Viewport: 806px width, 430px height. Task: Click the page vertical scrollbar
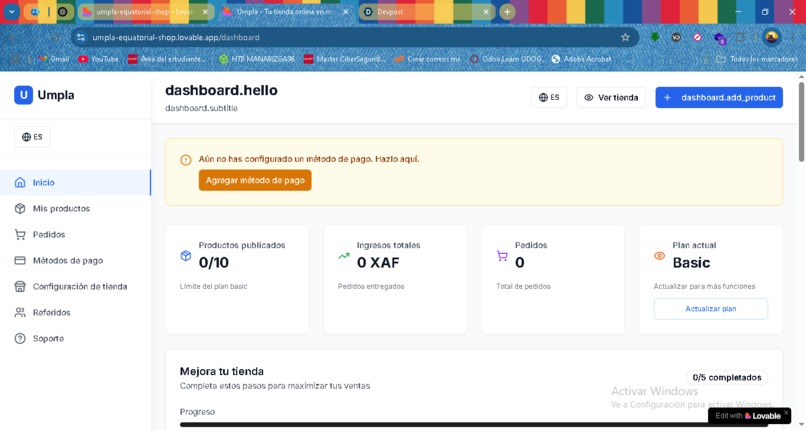[x=801, y=122]
